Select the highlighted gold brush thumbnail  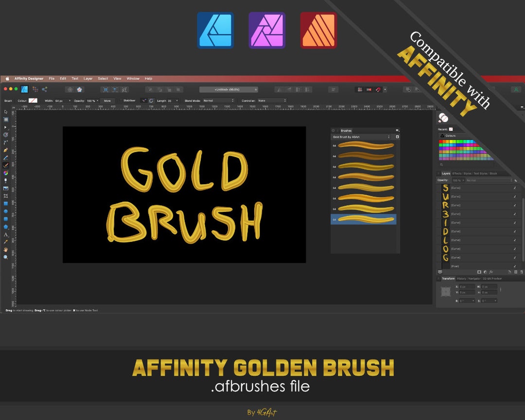tap(364, 219)
